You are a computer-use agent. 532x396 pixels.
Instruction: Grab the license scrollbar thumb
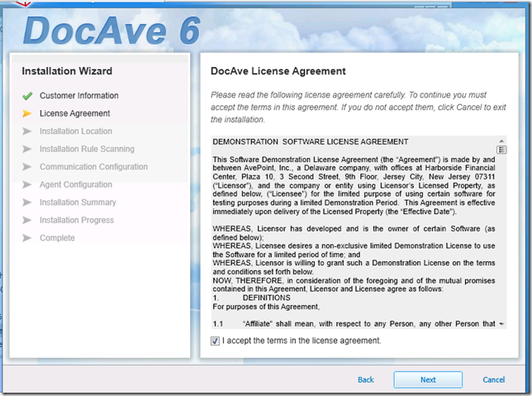tap(501, 150)
